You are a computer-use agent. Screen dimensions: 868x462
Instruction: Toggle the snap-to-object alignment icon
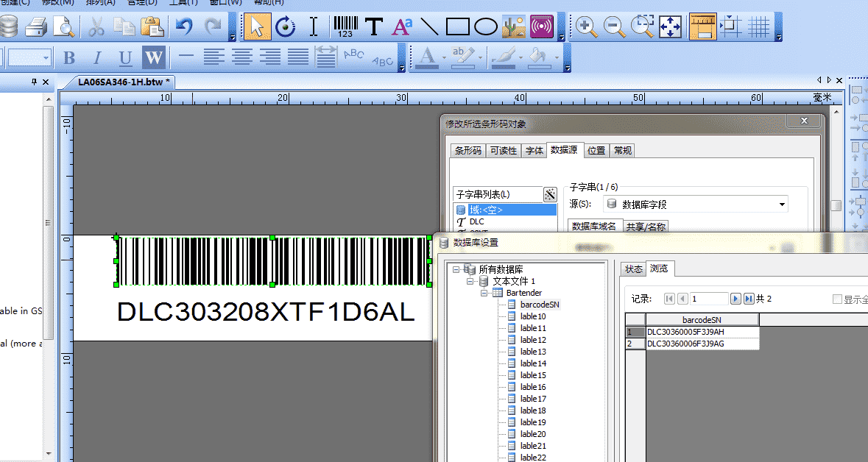pyautogui.click(x=731, y=26)
